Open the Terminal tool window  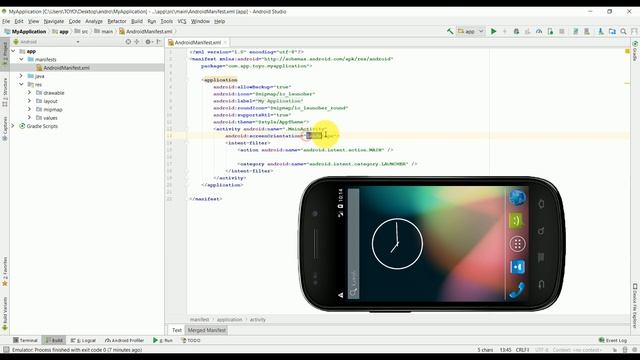click(x=25, y=340)
